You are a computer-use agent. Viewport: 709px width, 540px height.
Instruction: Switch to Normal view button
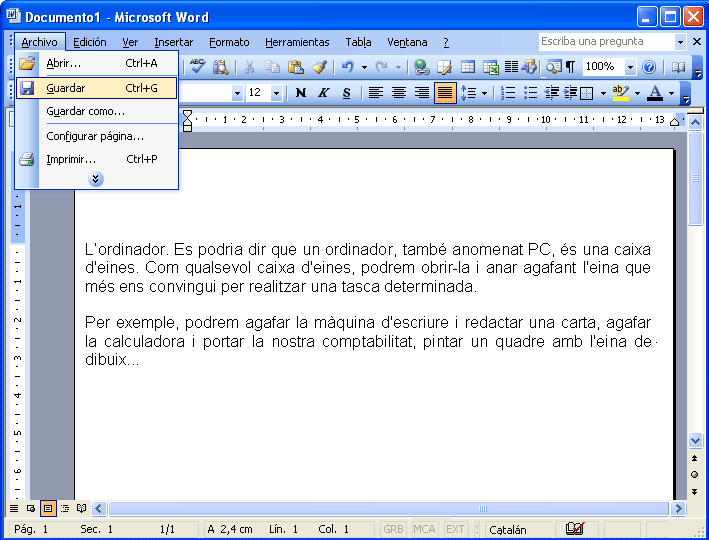click(x=14, y=508)
